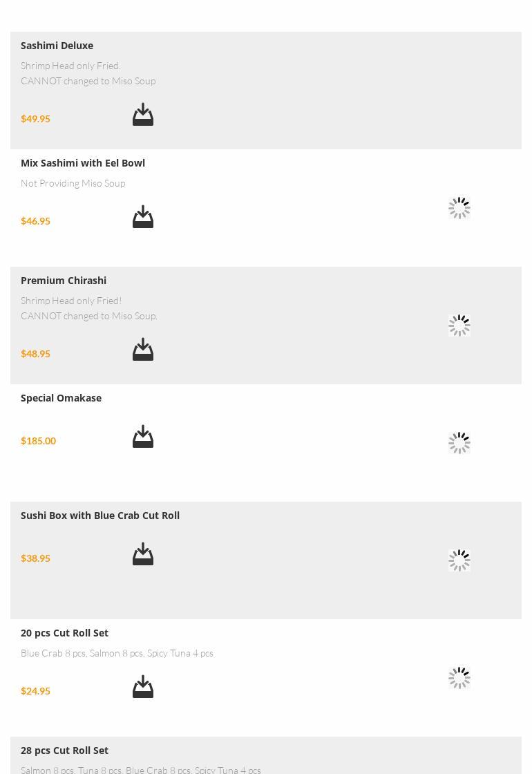Click the 20 pcs Cut Roll loading thumbnail

click(x=459, y=678)
